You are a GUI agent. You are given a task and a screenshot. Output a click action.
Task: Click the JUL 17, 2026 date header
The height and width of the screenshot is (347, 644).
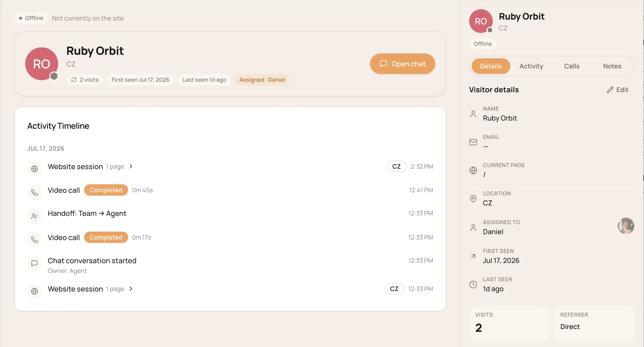coord(46,148)
